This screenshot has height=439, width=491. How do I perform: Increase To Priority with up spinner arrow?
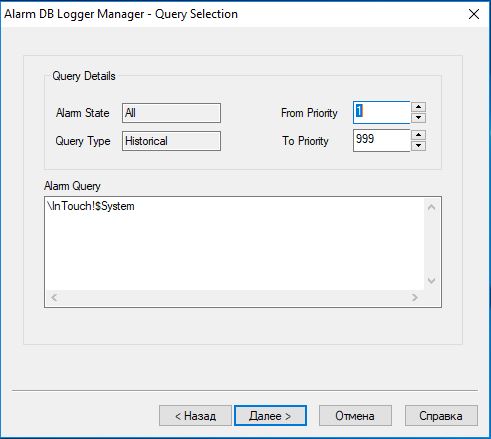pyautogui.click(x=418, y=135)
